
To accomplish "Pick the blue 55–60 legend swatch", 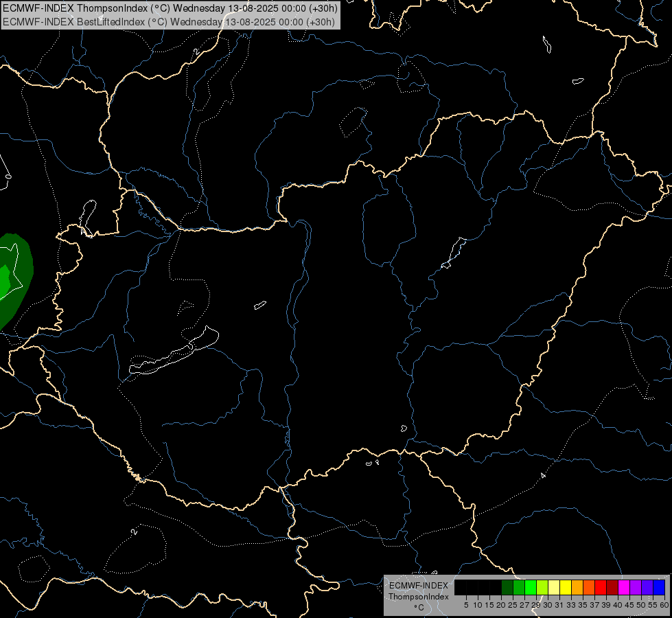I will [x=659, y=587].
